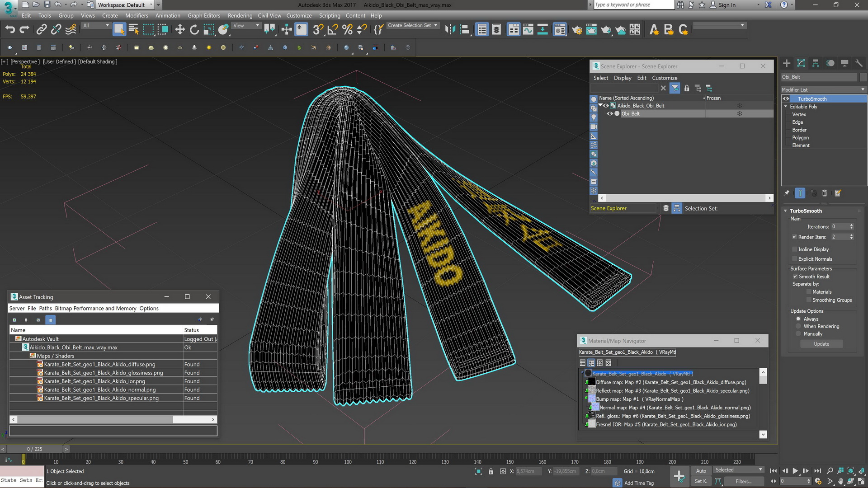Open the Selected key filter dropdown
Viewport: 868px width, 488px height.
pyautogui.click(x=738, y=470)
